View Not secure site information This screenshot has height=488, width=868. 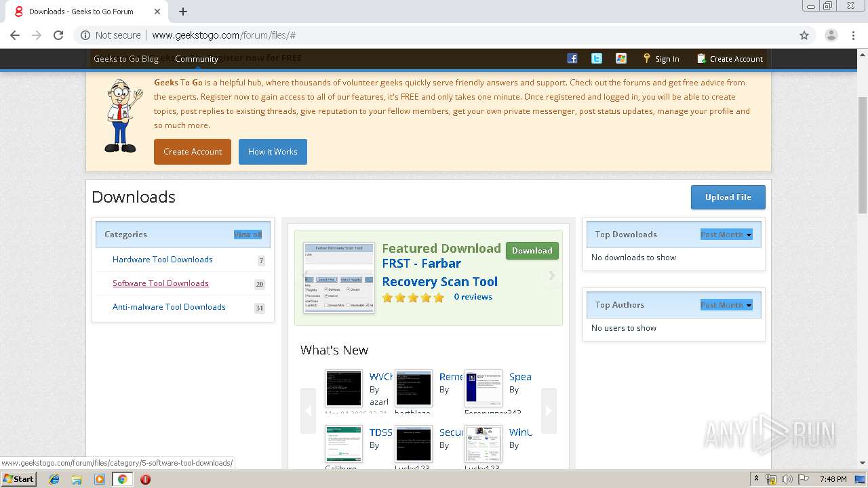point(111,35)
